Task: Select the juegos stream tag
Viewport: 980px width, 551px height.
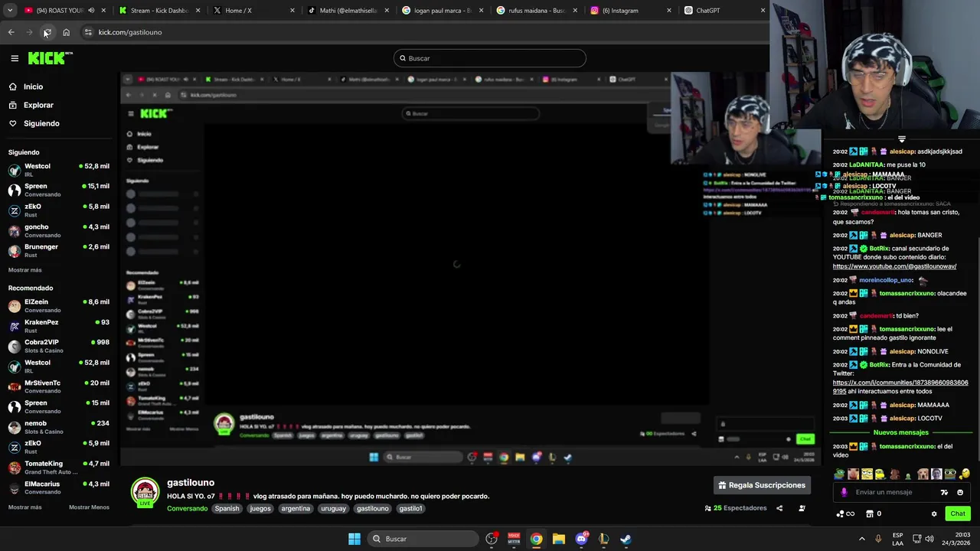Action: tap(260, 508)
